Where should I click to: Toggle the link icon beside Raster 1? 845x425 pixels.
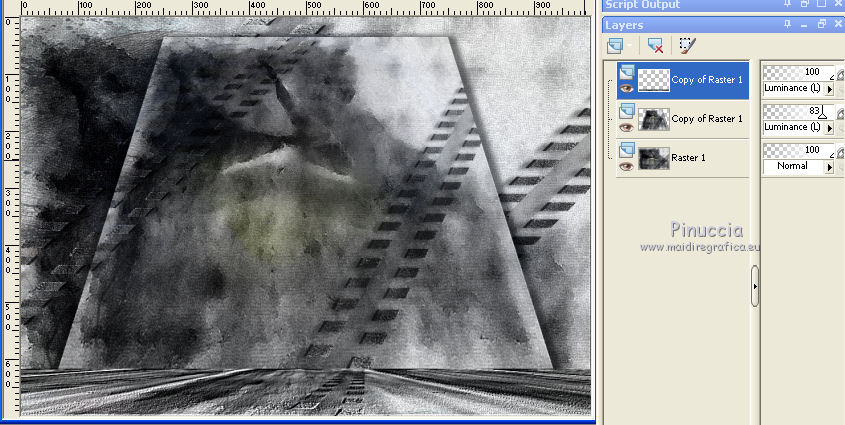(x=840, y=154)
